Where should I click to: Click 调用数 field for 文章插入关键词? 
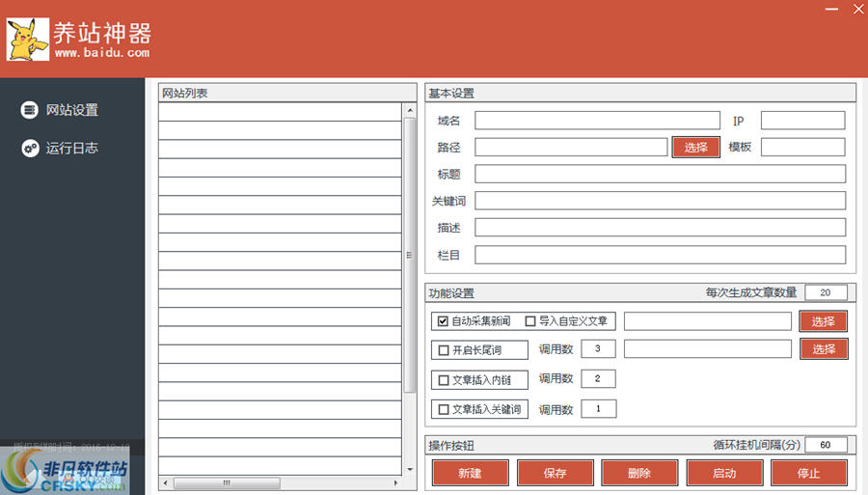click(598, 408)
